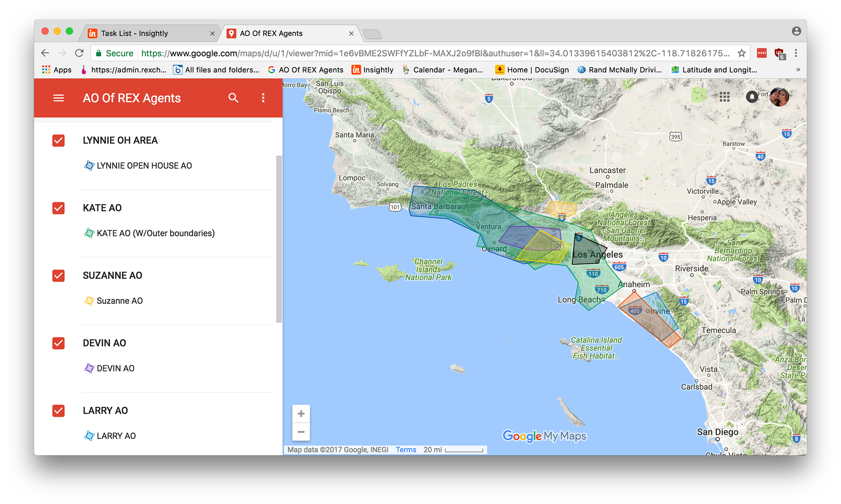Select KATE AO (W/Outer boundaries) item
Screen dimensions: 841x504
[155, 233]
